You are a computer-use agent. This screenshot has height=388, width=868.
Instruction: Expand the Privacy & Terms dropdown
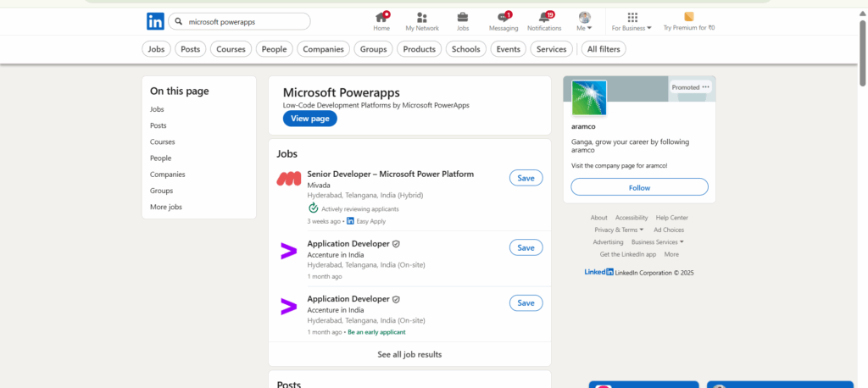click(x=619, y=230)
